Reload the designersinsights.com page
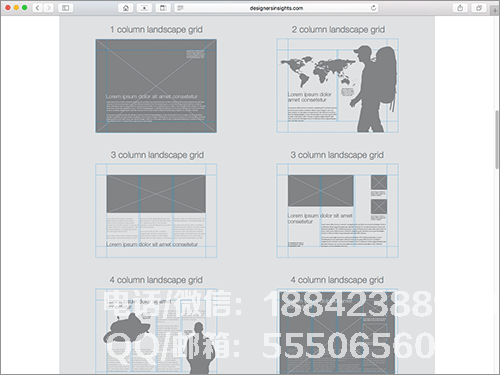The image size is (500, 375). point(373,8)
